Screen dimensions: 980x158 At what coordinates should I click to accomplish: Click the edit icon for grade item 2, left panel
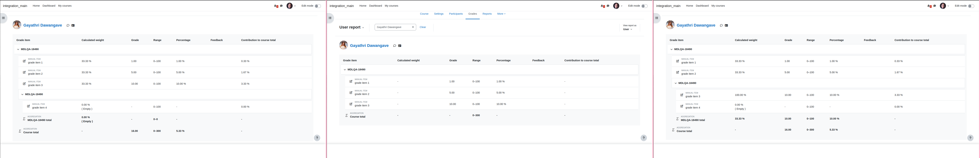pos(24,72)
